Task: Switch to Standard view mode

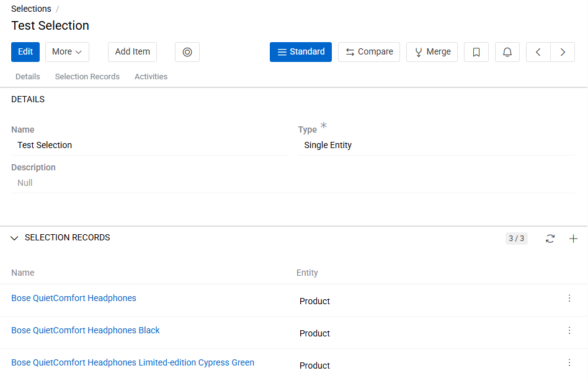Action: point(301,52)
